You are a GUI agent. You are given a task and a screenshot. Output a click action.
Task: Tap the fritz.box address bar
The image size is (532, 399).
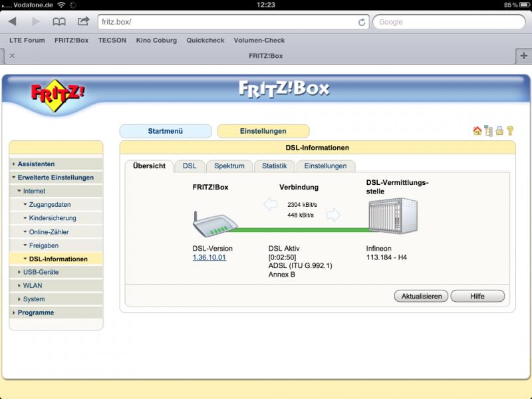[x=233, y=22]
